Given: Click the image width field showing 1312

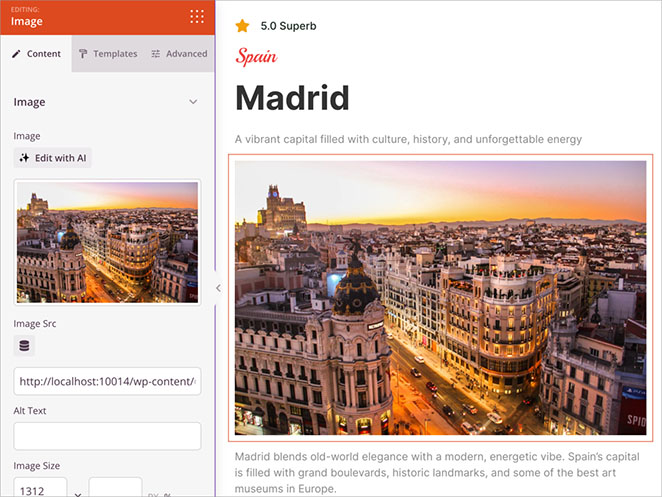Looking at the screenshot, I should coord(38,490).
